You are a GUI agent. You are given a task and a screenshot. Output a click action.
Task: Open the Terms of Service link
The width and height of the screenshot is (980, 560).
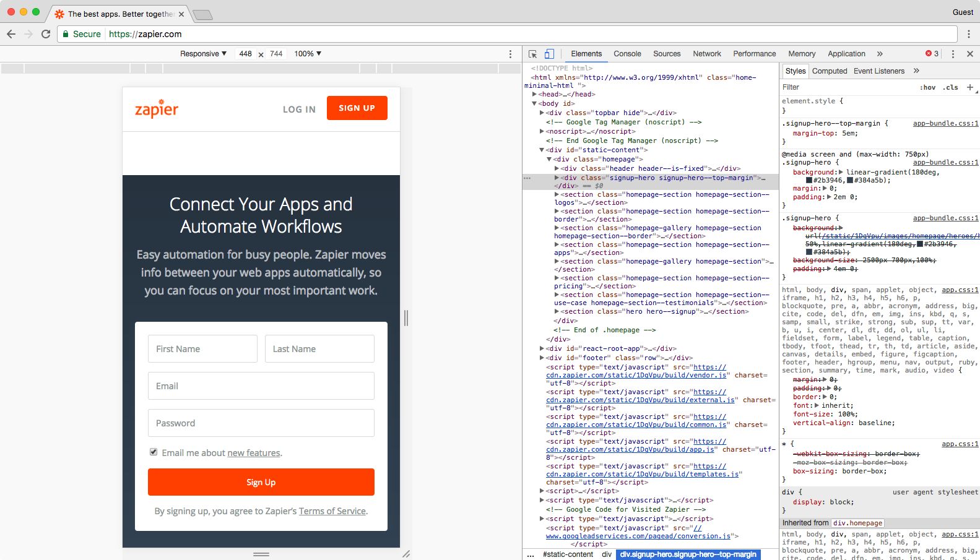coord(332,511)
